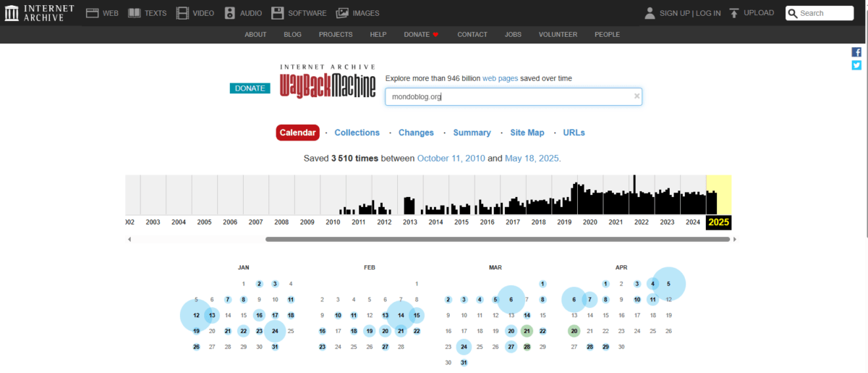Click the Internet Archive logo
The image size is (868, 373).
pos(38,13)
